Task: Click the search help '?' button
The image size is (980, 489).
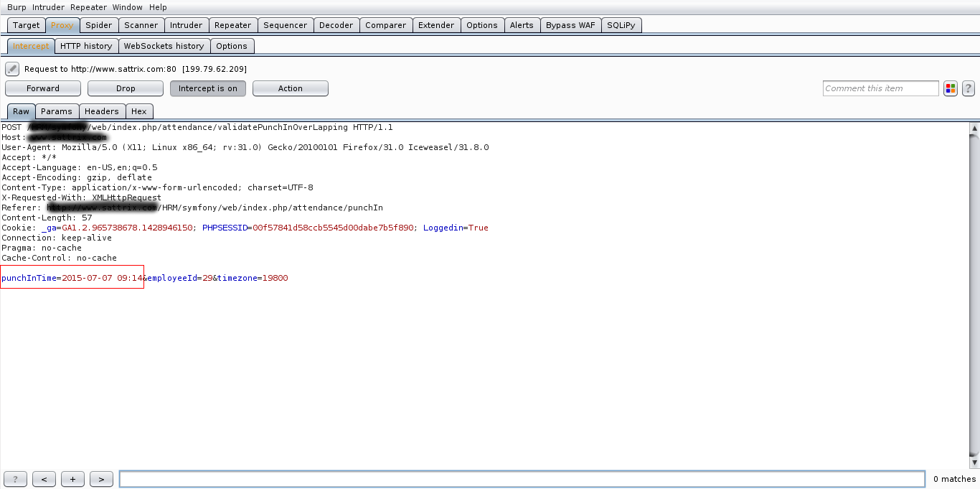Action: point(15,479)
